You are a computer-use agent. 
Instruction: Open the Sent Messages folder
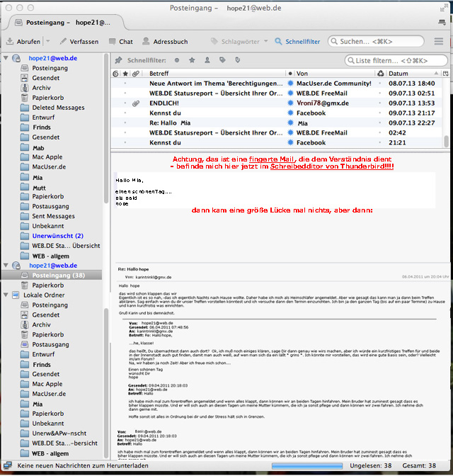tap(53, 216)
